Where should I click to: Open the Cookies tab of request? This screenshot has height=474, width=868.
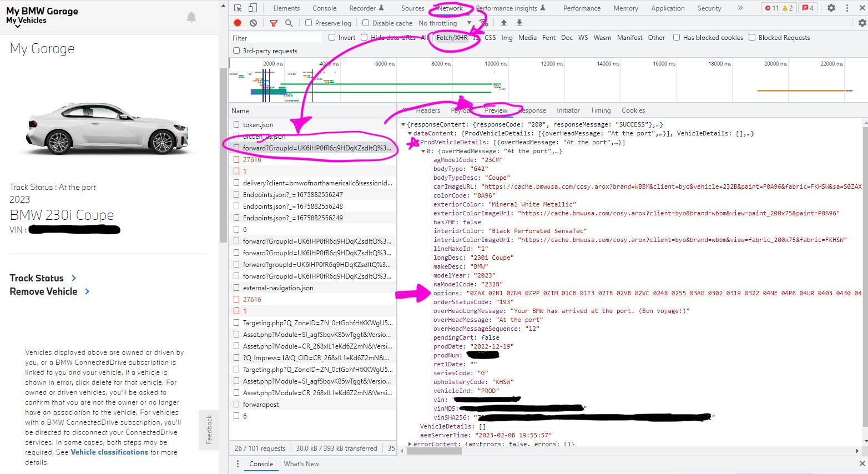(x=633, y=110)
